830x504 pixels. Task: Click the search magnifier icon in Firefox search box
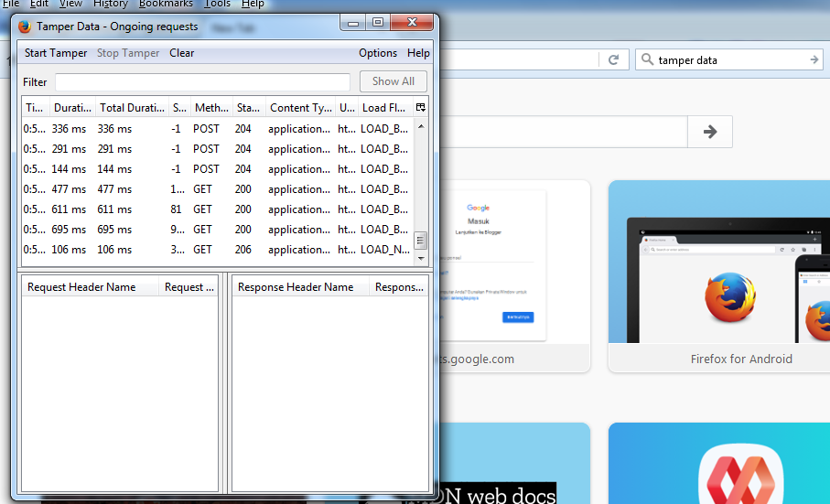point(647,59)
